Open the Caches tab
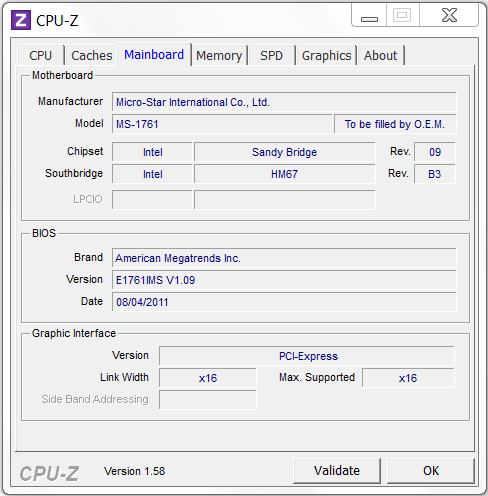The height and width of the screenshot is (496, 488). click(x=91, y=55)
